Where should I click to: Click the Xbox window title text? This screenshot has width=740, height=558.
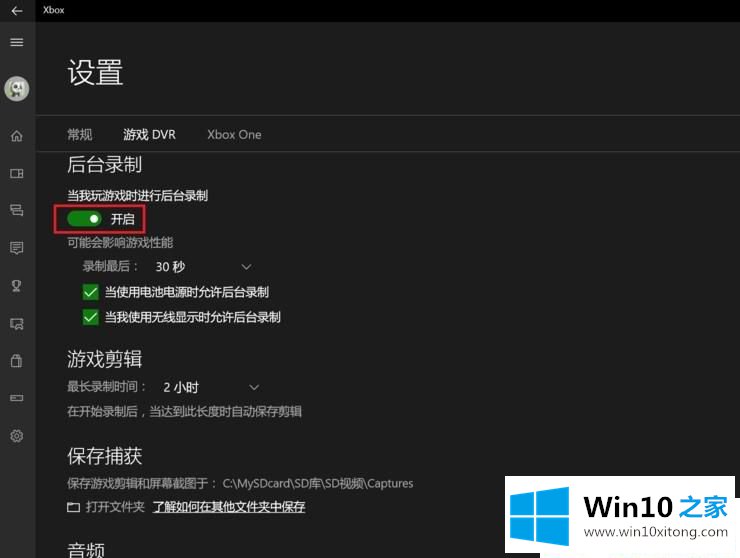click(x=53, y=10)
